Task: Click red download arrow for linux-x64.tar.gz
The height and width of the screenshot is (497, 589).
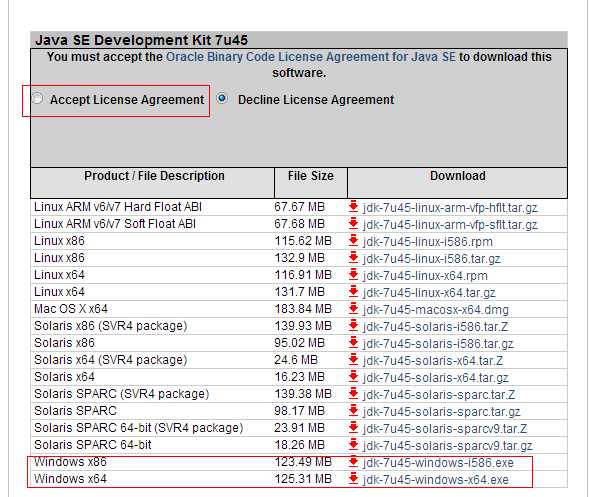Action: [x=353, y=292]
